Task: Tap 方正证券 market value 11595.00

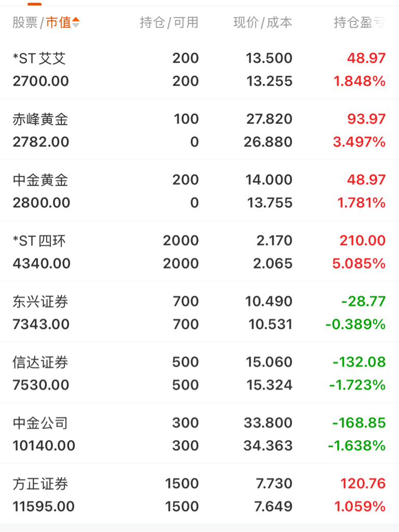Action: click(x=44, y=507)
